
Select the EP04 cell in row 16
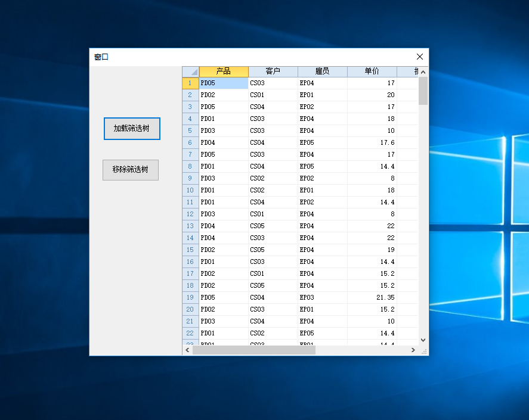click(323, 262)
